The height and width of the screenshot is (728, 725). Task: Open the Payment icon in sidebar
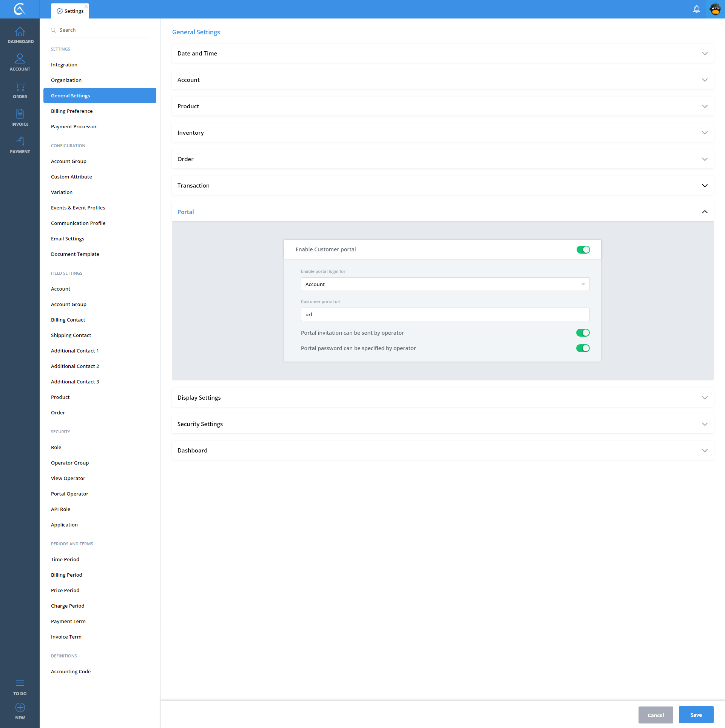coord(20,142)
